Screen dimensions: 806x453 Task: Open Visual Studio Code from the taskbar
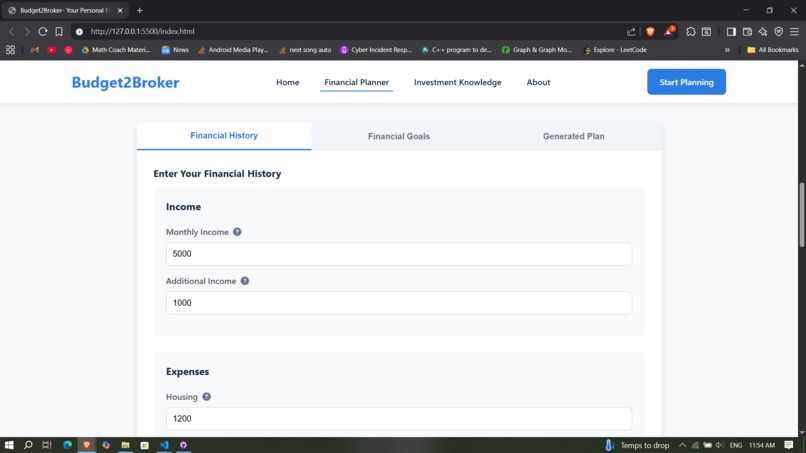coord(164,445)
